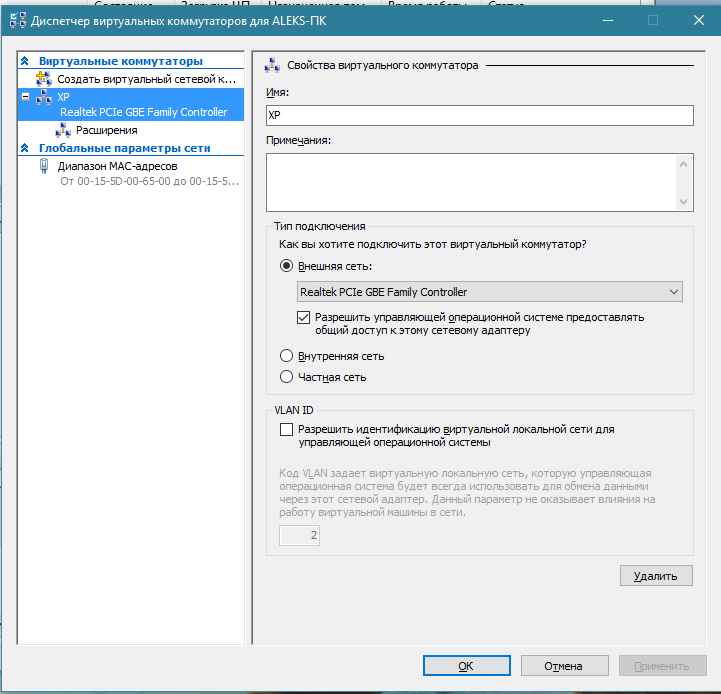Click the VLAN ID number field
Viewport: 721px width, 694px height.
tap(299, 535)
